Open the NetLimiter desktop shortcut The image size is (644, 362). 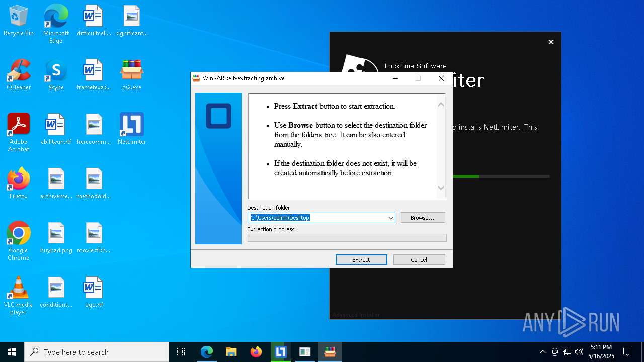click(132, 130)
